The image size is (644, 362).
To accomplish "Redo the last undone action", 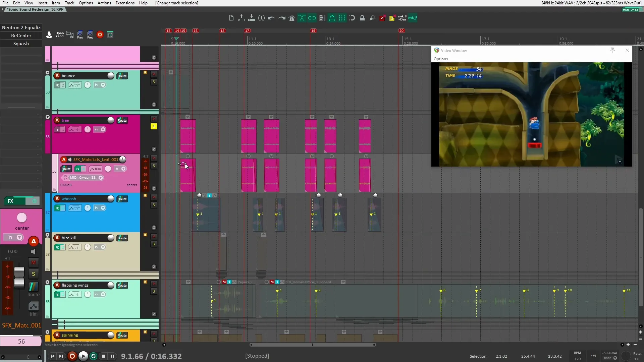I will tap(282, 18).
